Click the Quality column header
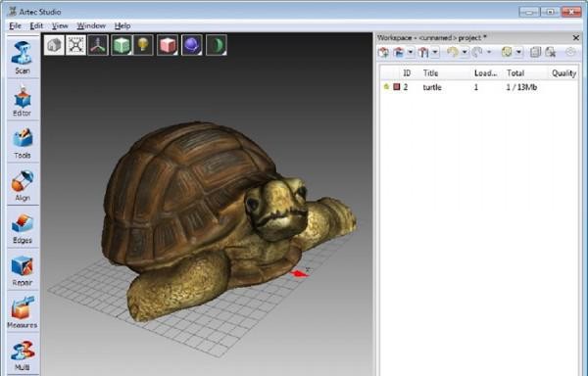The image size is (588, 376). 563,73
